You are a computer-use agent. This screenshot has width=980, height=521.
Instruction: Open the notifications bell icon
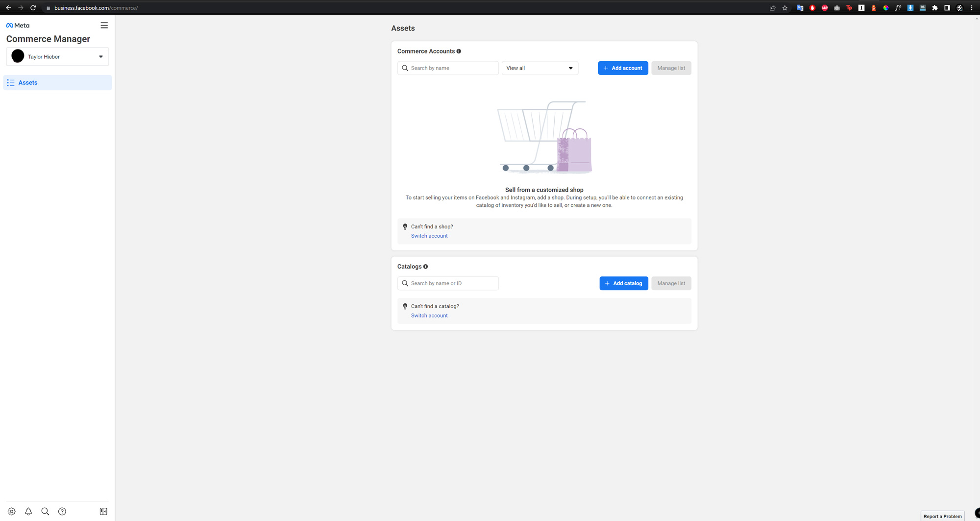[28, 511]
